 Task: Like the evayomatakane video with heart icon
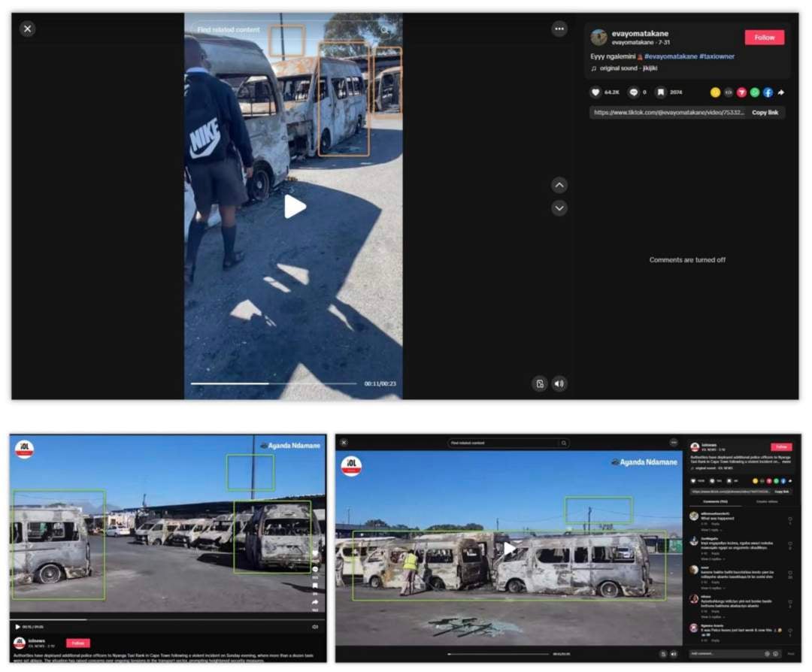pyautogui.click(x=595, y=92)
